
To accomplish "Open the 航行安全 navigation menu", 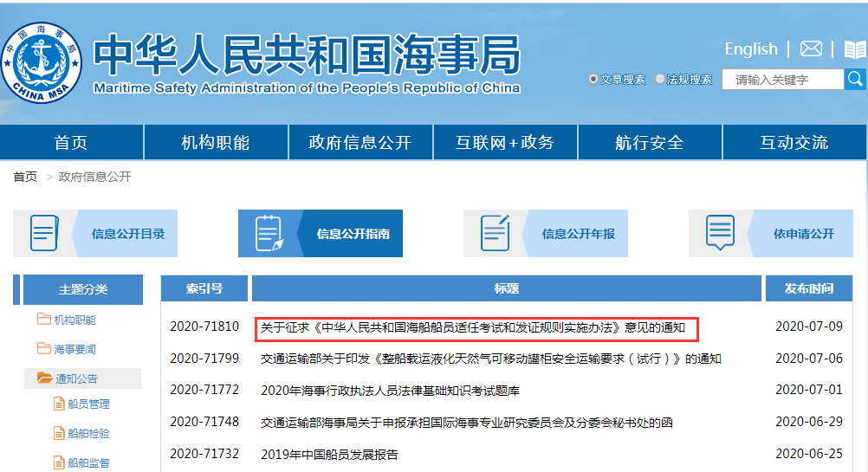I will click(x=649, y=143).
